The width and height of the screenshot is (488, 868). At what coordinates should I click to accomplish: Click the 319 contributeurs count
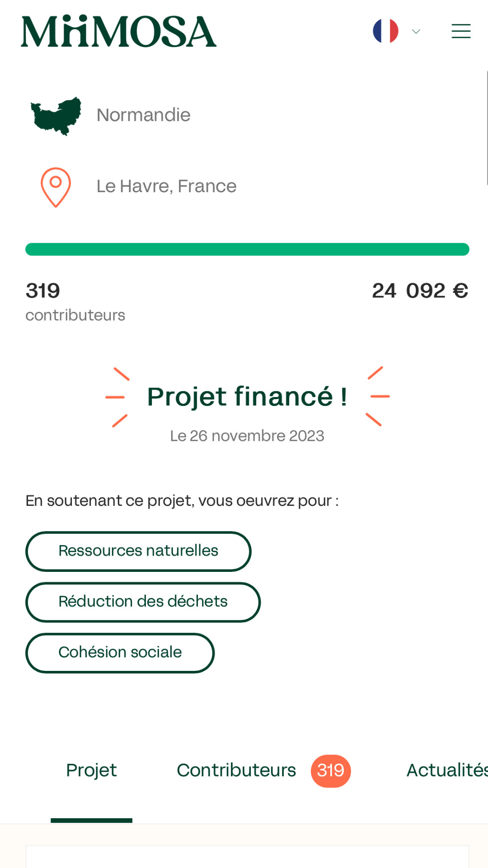43,291
